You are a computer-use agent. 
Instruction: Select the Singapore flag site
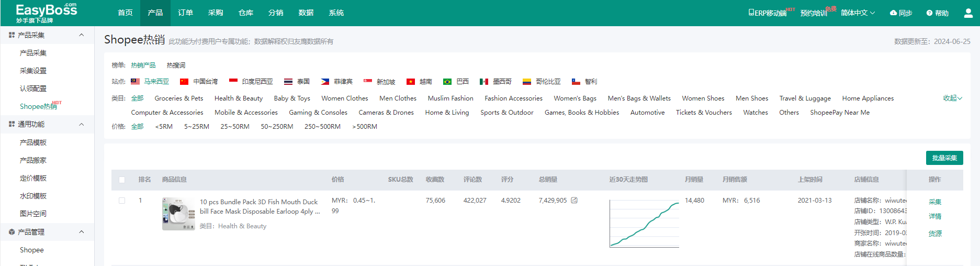pos(368,82)
